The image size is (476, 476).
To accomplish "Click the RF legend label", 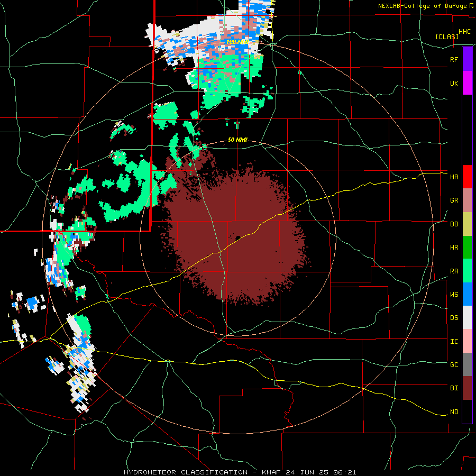I will coord(454,59).
